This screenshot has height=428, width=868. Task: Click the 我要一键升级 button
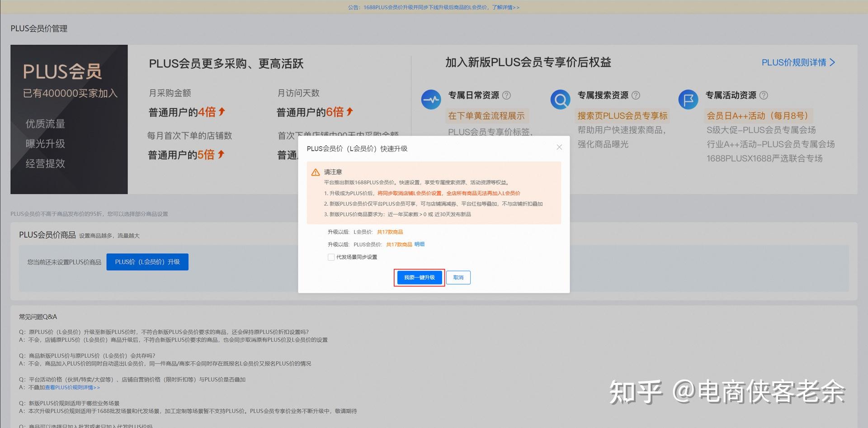[x=419, y=277]
